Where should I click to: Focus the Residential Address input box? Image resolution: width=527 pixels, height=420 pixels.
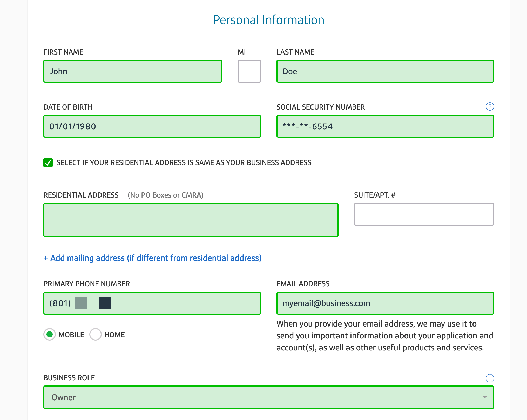coord(191,220)
